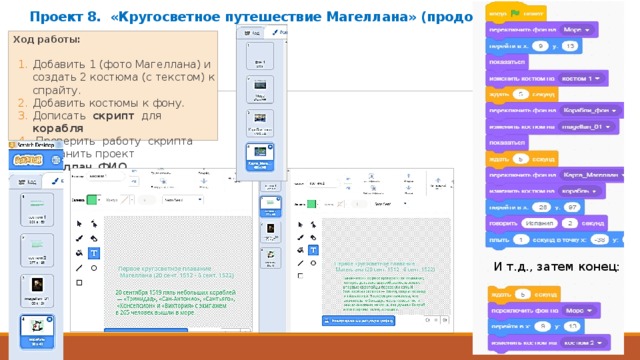This screenshot has height=360, width=640.
Task: Open the Код tab above the backdrop list
Action: click(x=252, y=33)
